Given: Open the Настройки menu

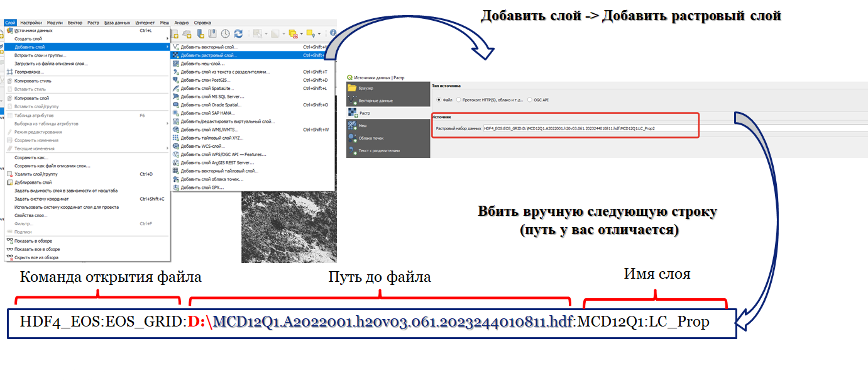Looking at the screenshot, I should coord(31,23).
